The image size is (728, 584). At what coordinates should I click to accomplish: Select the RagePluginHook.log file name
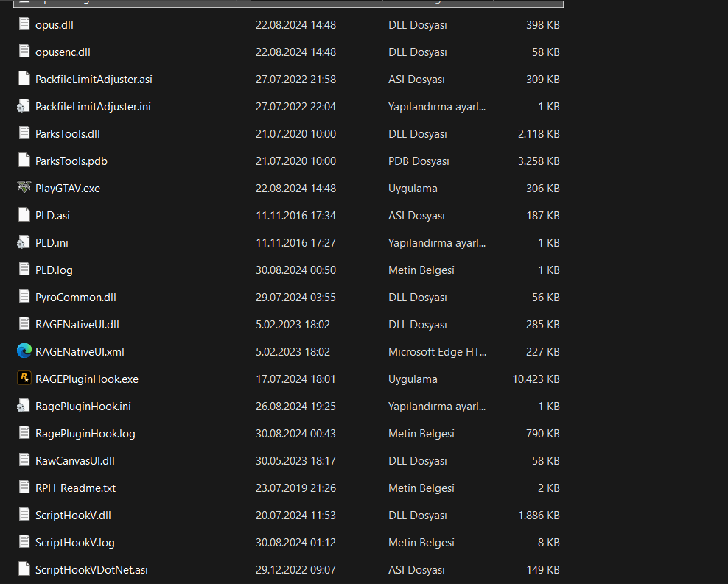[85, 433]
